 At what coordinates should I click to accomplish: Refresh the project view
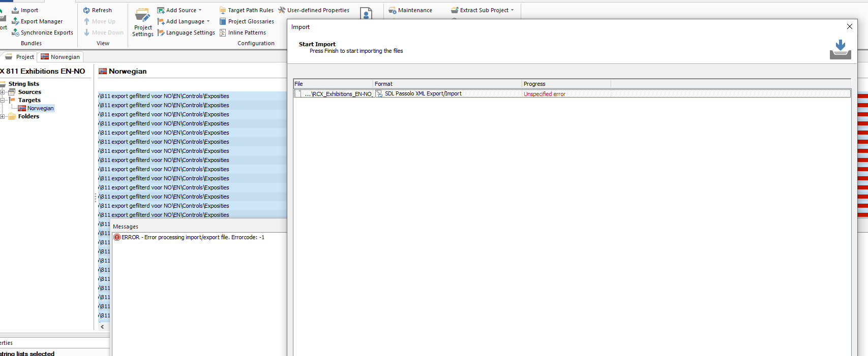coord(98,10)
